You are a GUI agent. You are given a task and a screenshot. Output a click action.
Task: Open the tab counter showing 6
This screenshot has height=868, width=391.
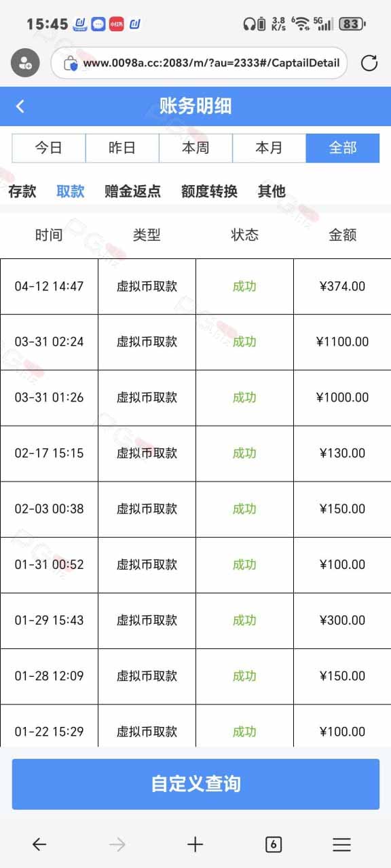tap(273, 844)
